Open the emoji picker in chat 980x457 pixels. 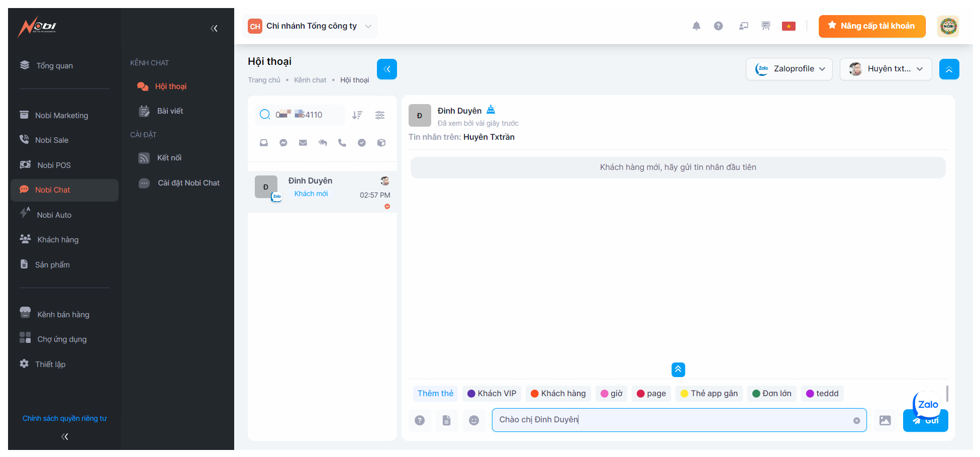[x=473, y=420]
